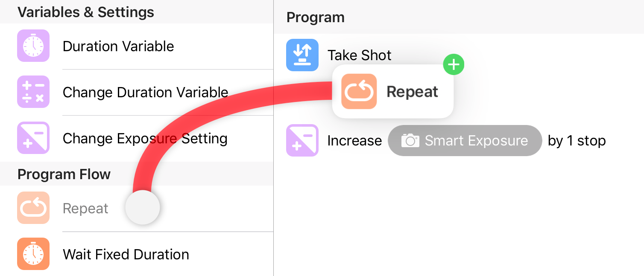Screen dimensions: 644x276
Task: Select the Wait Fixed Duration list item
Action: click(137, 254)
